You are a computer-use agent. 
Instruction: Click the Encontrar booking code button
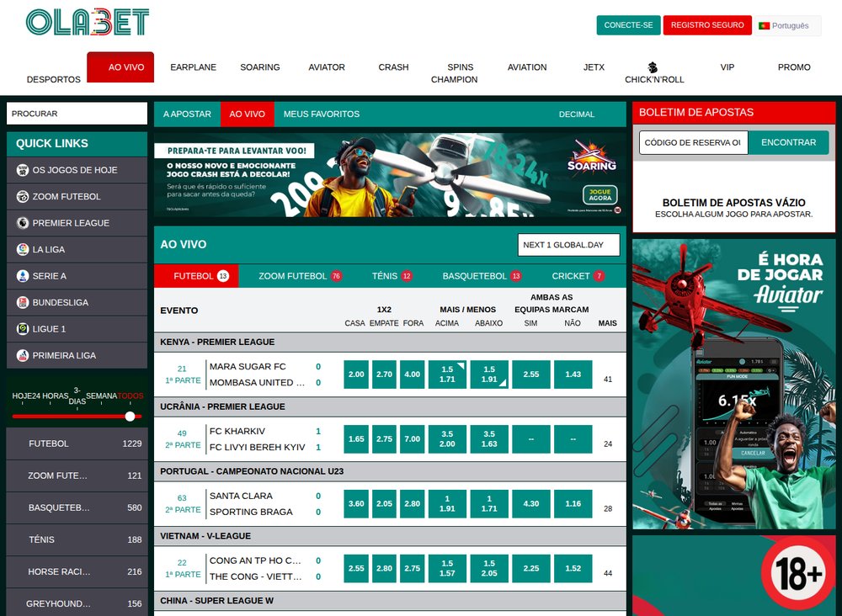[788, 143]
